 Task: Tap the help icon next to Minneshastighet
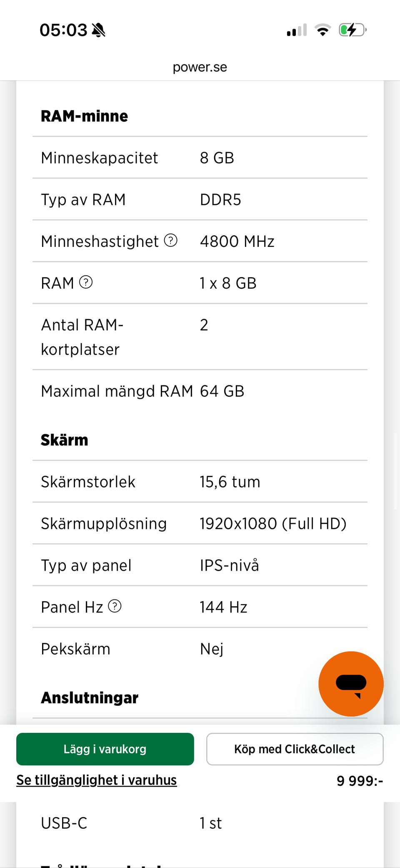click(x=171, y=240)
